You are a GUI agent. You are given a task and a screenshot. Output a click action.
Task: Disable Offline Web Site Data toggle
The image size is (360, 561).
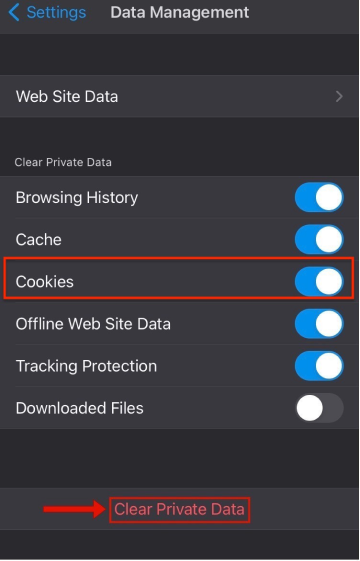[319, 324]
